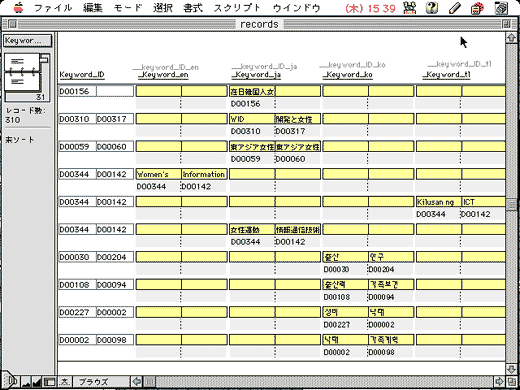This screenshot has height=390, width=520.
Task: Click the pencil input menu icon
Action: click(x=455, y=8)
